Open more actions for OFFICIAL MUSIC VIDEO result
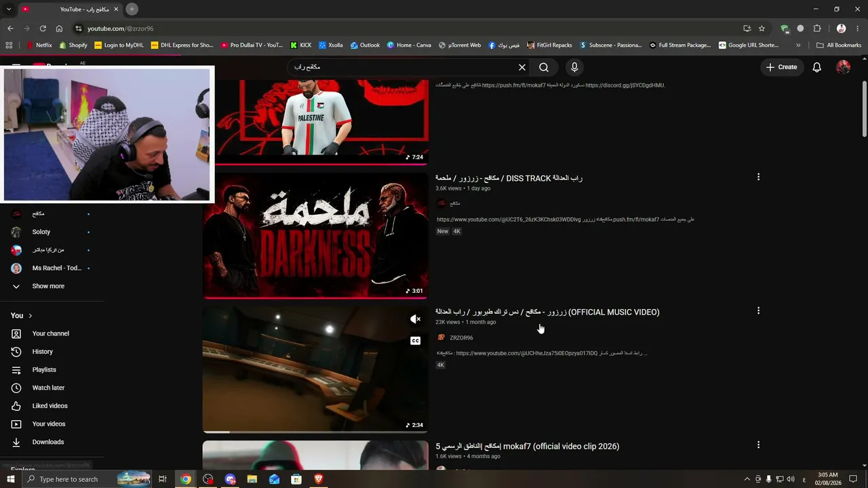 coord(758,310)
